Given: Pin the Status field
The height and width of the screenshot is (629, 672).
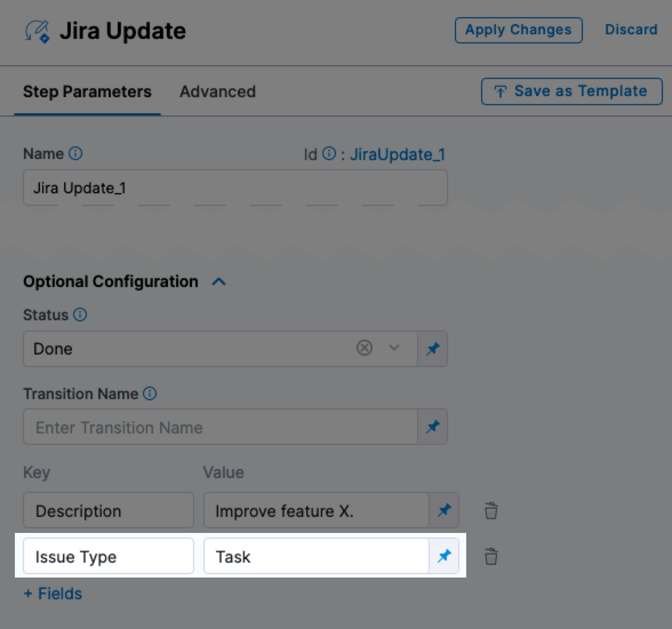Looking at the screenshot, I should coord(433,348).
